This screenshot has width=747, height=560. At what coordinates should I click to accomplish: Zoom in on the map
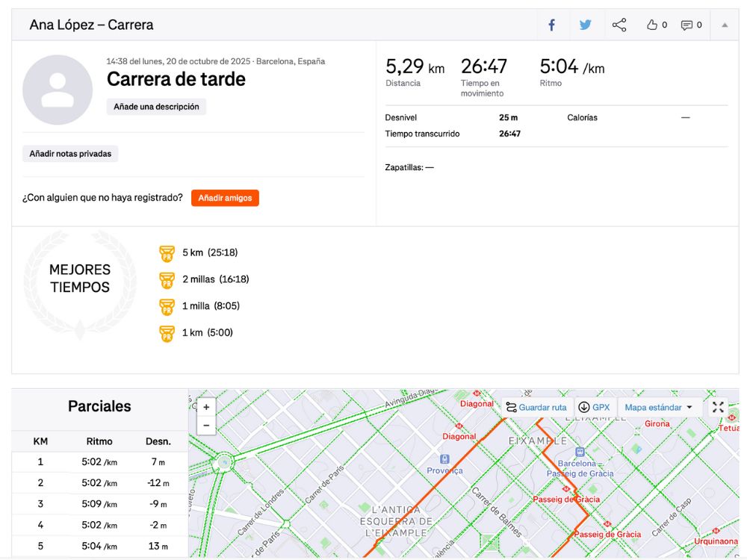(x=206, y=407)
